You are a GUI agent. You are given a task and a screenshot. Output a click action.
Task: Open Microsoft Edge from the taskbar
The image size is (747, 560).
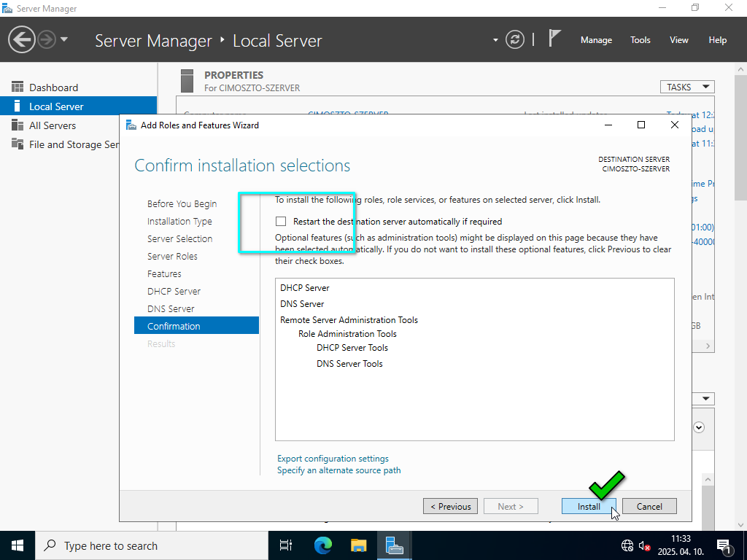(x=322, y=545)
